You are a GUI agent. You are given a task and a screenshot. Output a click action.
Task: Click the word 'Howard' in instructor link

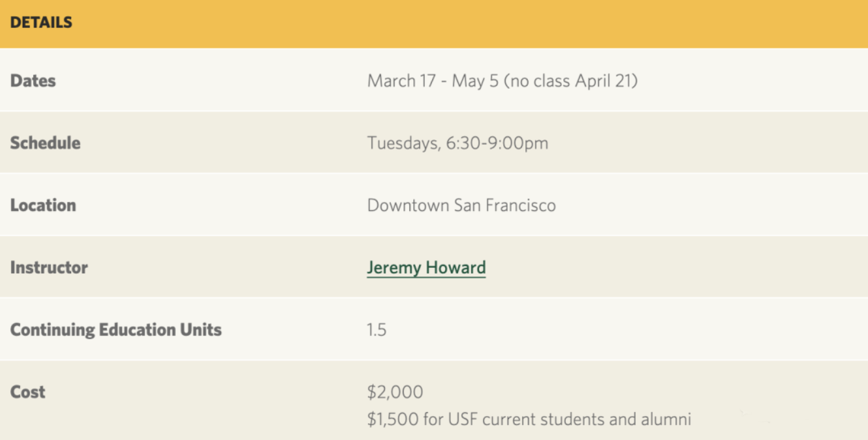(x=458, y=268)
